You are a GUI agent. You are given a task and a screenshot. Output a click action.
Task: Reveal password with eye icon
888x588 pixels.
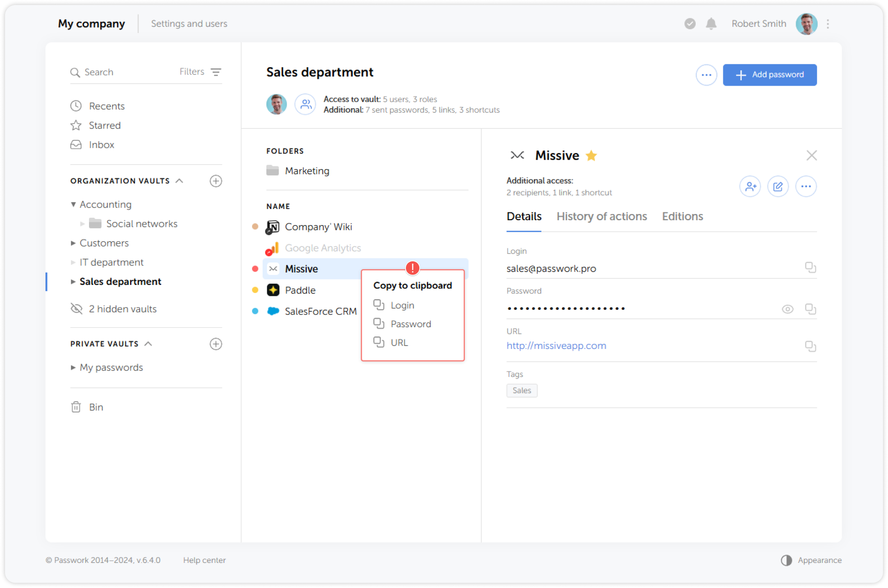(787, 309)
